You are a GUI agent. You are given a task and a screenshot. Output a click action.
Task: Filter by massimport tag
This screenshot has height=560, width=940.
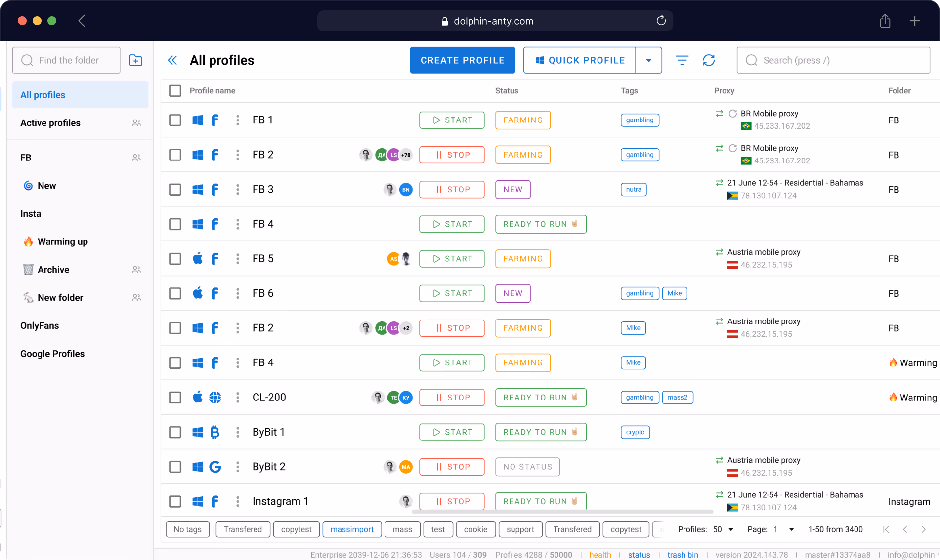pos(352,529)
